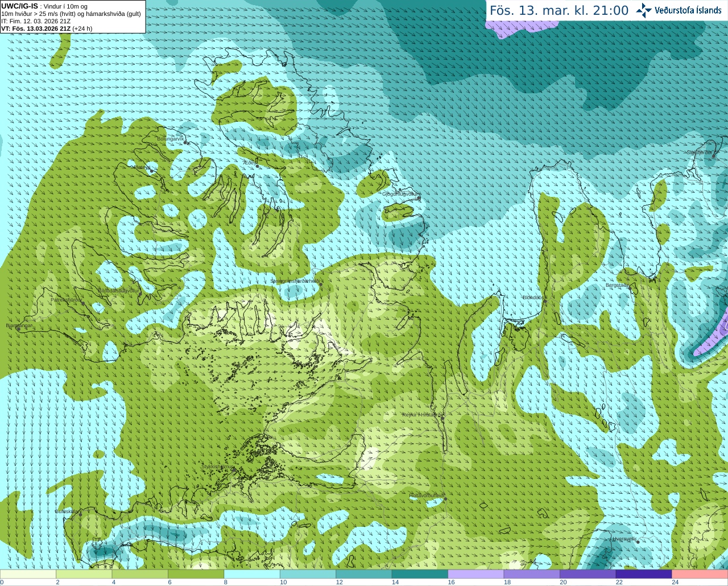The width and height of the screenshot is (728, 586).
Task: Click the date header Fös. 13. mar. kl. 21:00
Action: 559,10
